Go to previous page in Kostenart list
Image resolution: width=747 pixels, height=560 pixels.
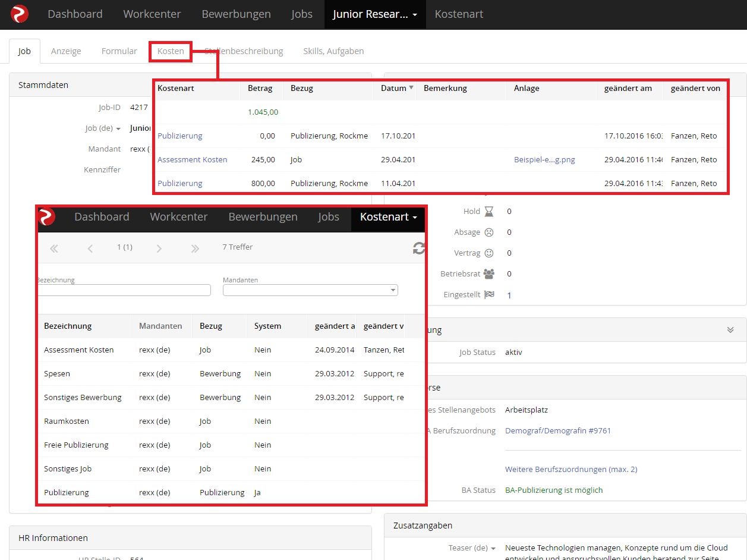pos(90,248)
